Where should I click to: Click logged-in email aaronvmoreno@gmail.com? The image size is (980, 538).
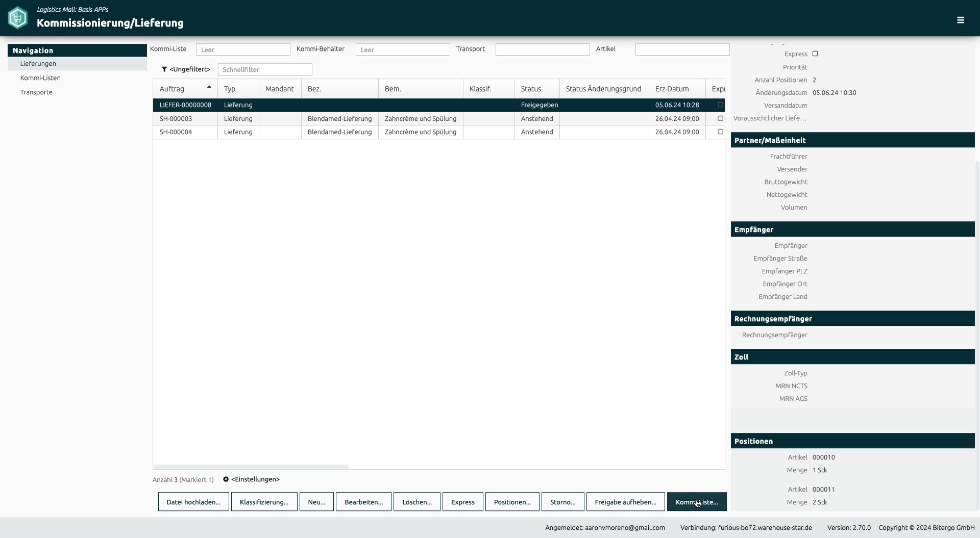pos(625,528)
